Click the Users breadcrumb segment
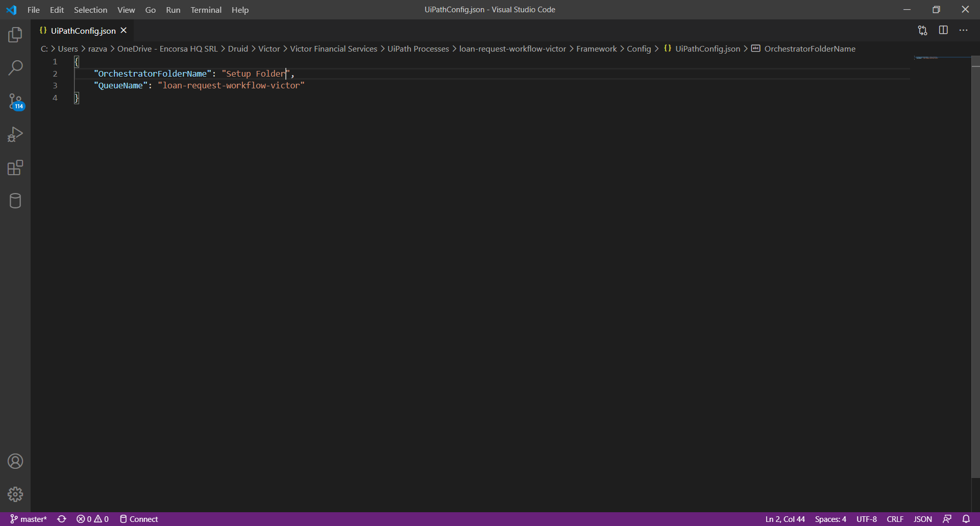 (x=68, y=49)
